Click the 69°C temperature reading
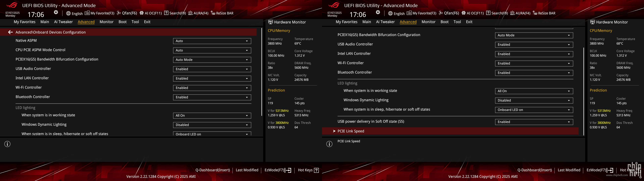The image size is (644, 181). pyautogui.click(x=298, y=44)
